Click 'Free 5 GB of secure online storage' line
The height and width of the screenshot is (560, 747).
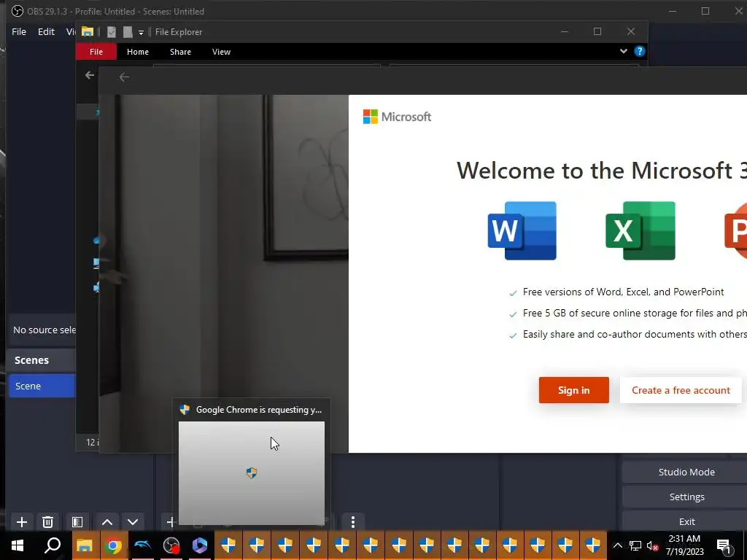pyautogui.click(x=635, y=313)
